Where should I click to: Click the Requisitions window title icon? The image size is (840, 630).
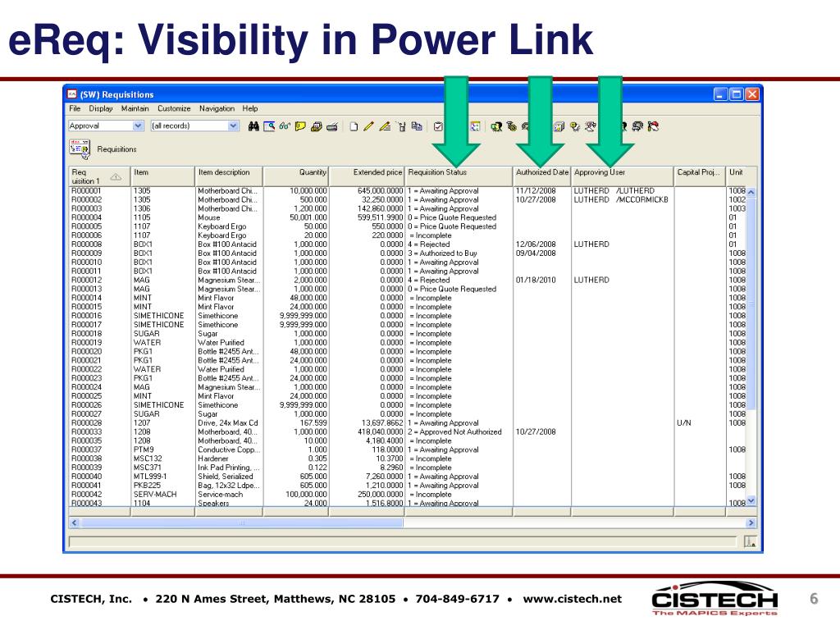coord(72,94)
